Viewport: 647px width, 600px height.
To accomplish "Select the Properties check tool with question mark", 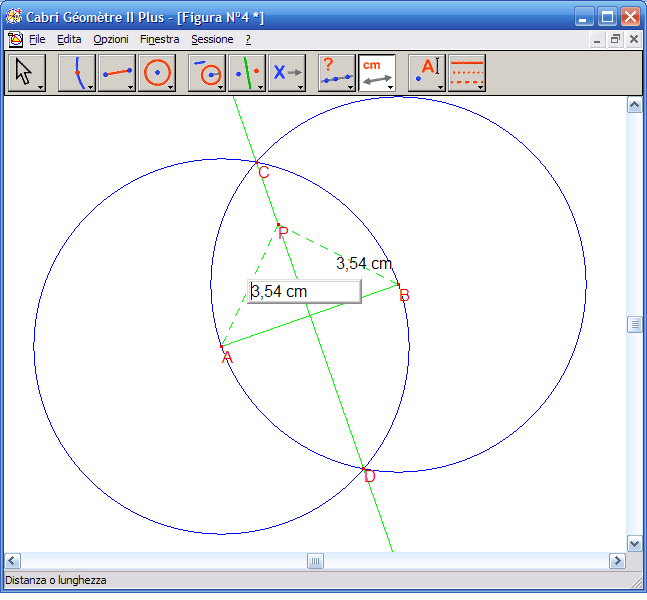I will coord(337,73).
